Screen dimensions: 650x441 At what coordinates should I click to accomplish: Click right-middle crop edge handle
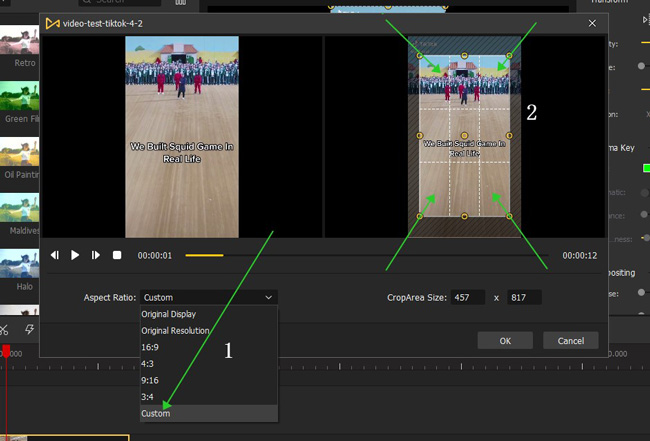(x=509, y=136)
